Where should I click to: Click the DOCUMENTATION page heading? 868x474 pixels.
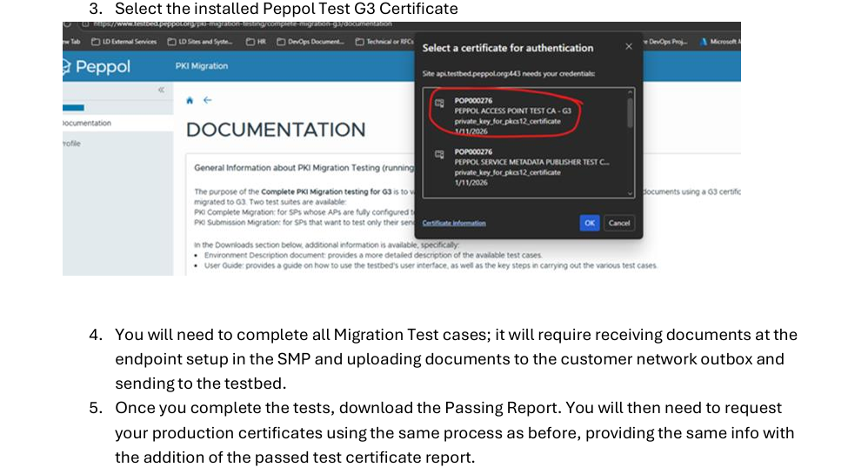(x=276, y=130)
